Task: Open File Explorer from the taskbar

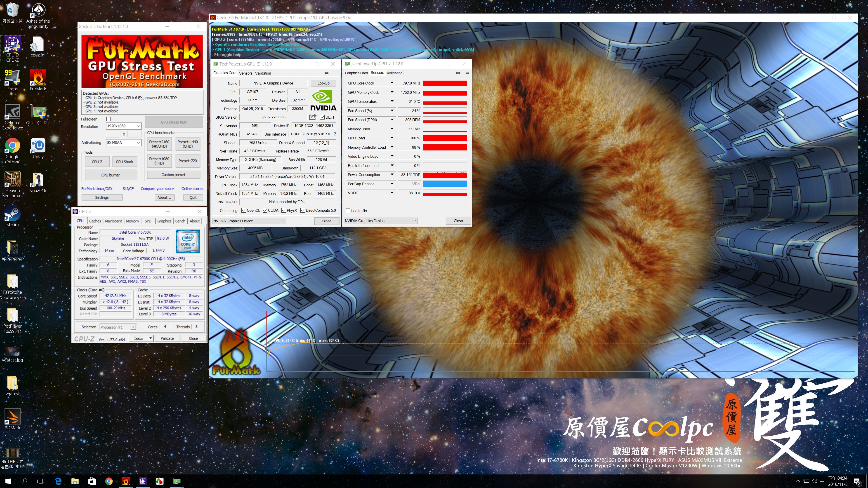Action: click(75, 481)
